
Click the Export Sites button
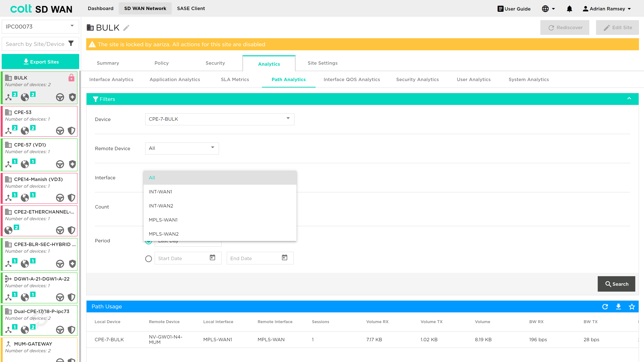coord(40,62)
